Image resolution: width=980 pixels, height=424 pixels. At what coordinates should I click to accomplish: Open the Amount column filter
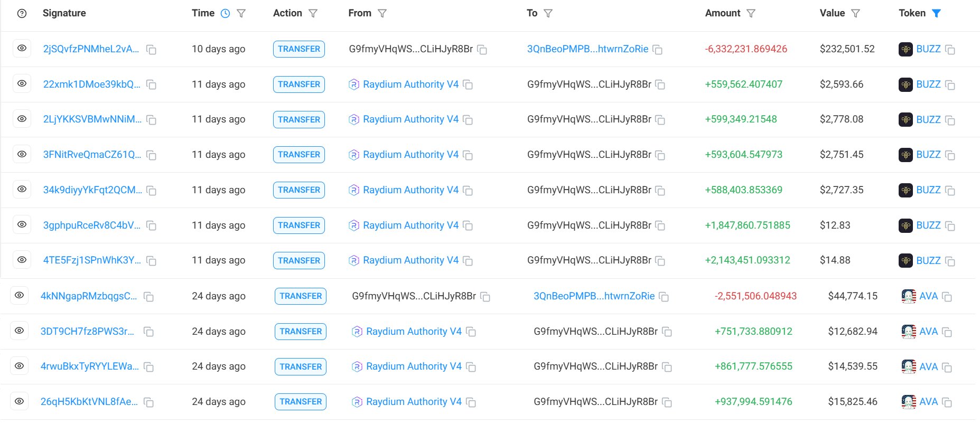click(x=751, y=14)
